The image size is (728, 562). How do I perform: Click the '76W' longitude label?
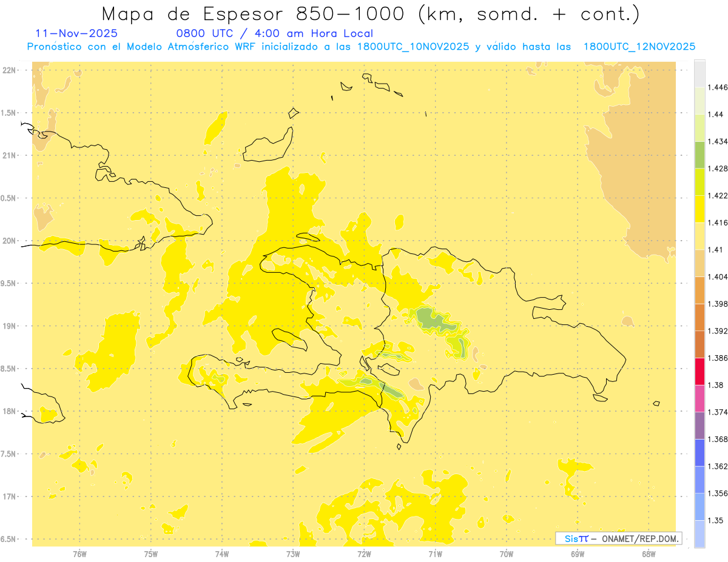(x=79, y=554)
